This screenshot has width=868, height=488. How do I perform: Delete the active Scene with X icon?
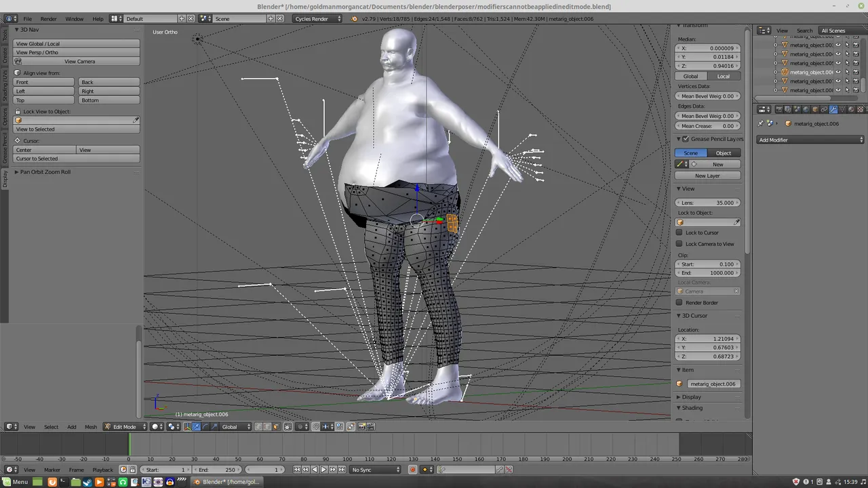coord(279,18)
